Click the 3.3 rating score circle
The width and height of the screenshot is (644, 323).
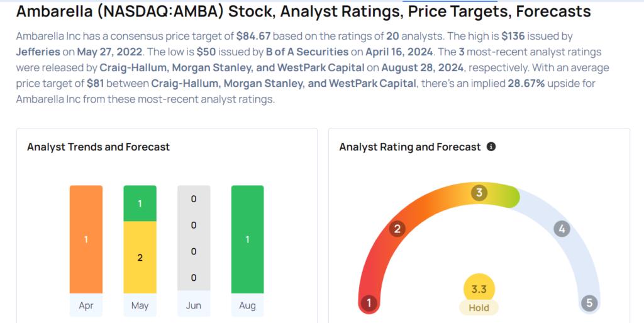point(479,289)
